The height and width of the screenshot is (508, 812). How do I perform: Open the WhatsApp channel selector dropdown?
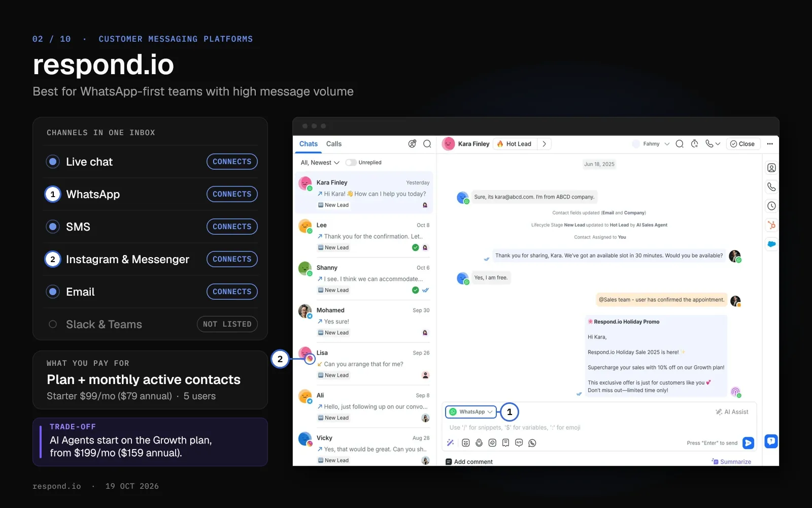coord(471,412)
